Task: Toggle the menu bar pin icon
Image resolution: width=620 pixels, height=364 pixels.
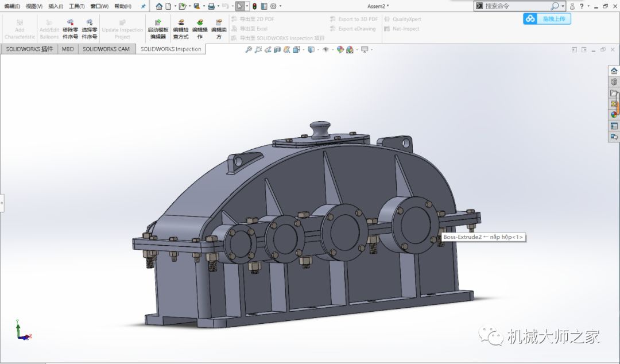Action: 144,6
